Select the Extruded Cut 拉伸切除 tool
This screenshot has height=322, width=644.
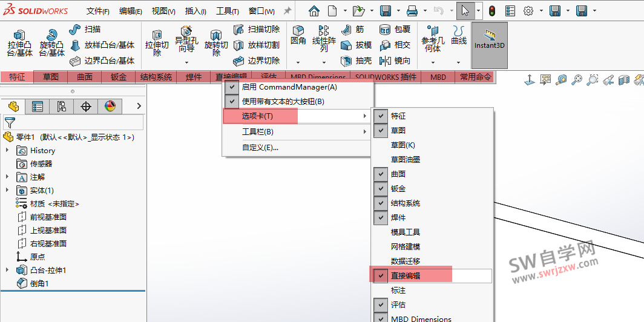tap(157, 43)
